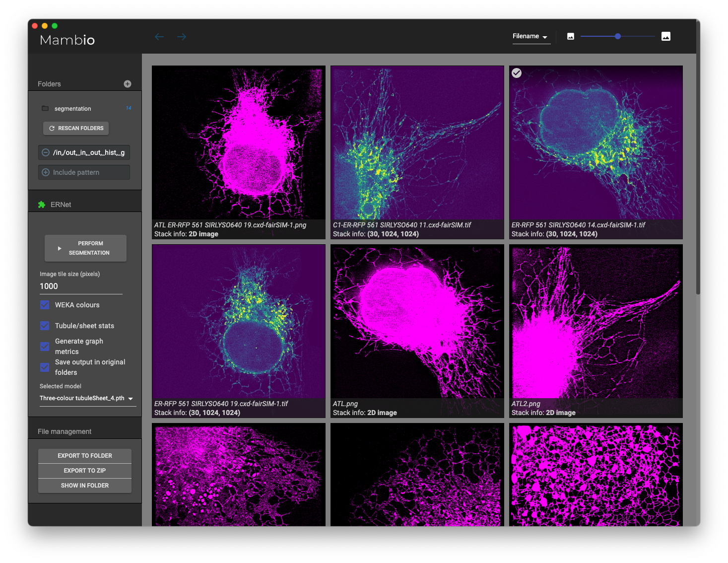Click Export to Folder button
Screen dimensions: 728x563
85,456
